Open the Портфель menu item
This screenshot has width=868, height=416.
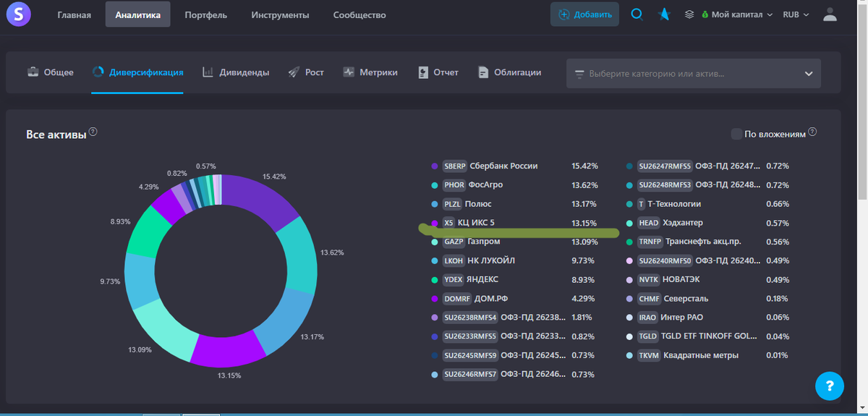(205, 14)
